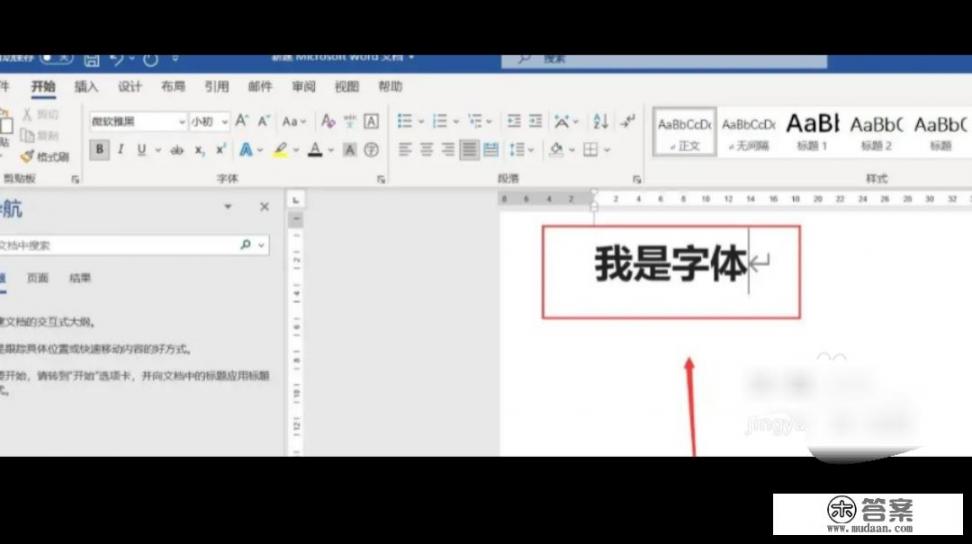Open the underline style dropdown arrow

pyautogui.click(x=158, y=151)
